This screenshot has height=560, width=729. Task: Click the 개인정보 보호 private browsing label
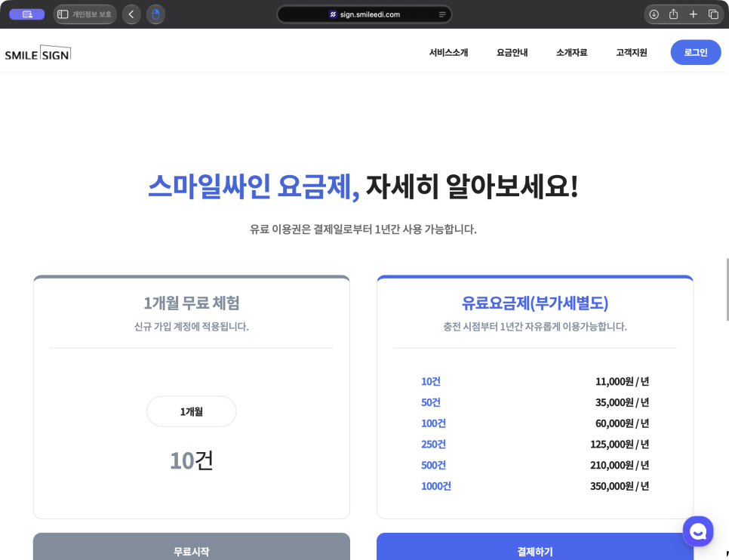(x=91, y=14)
